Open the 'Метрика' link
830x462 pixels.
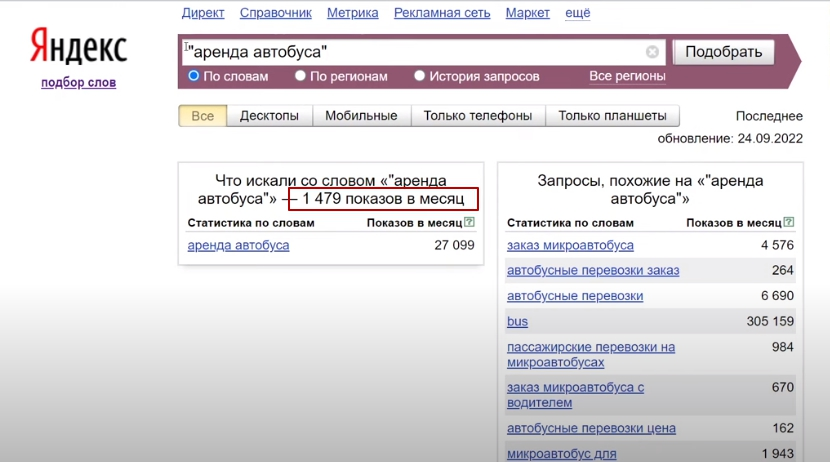point(353,13)
